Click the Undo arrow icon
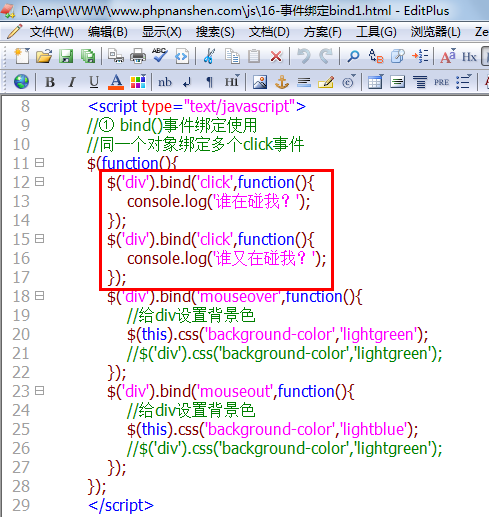Image resolution: width=489 pixels, height=517 pixels. (x=304, y=56)
